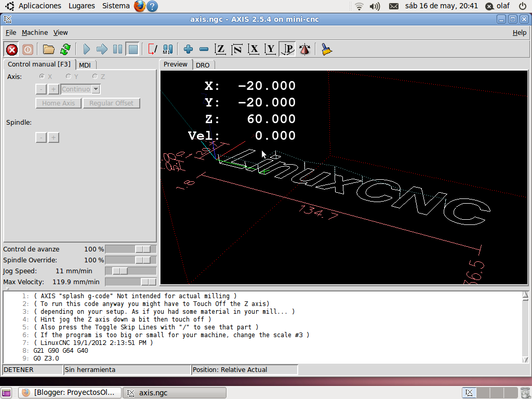Screen dimensions: 532x399
Task: Switch to the Blogger ProyectosOl... taskbar window
Action: pos(70,393)
